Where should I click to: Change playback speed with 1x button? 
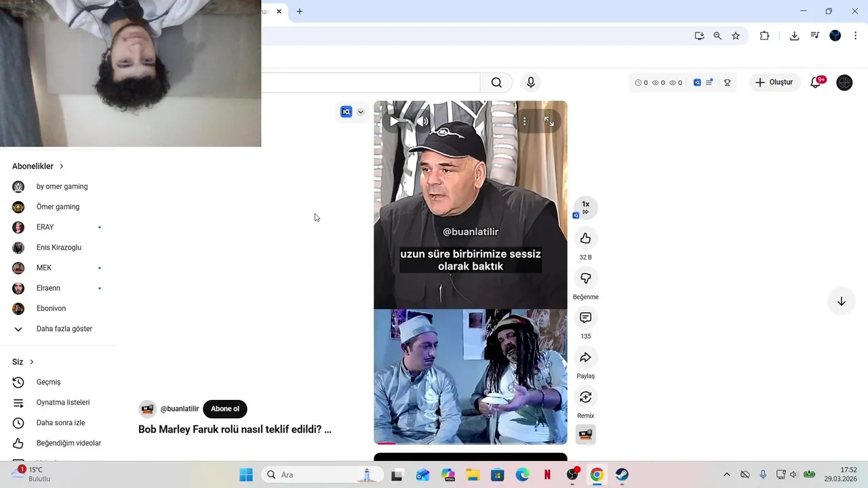click(586, 207)
